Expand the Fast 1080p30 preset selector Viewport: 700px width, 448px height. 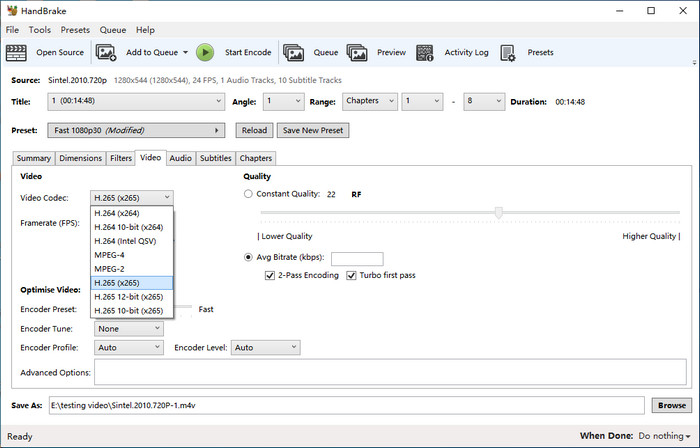click(136, 130)
